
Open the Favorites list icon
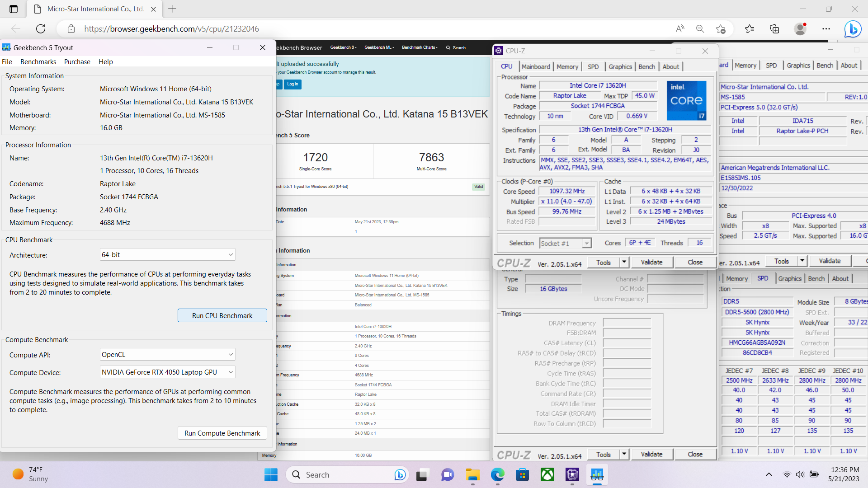(x=750, y=29)
